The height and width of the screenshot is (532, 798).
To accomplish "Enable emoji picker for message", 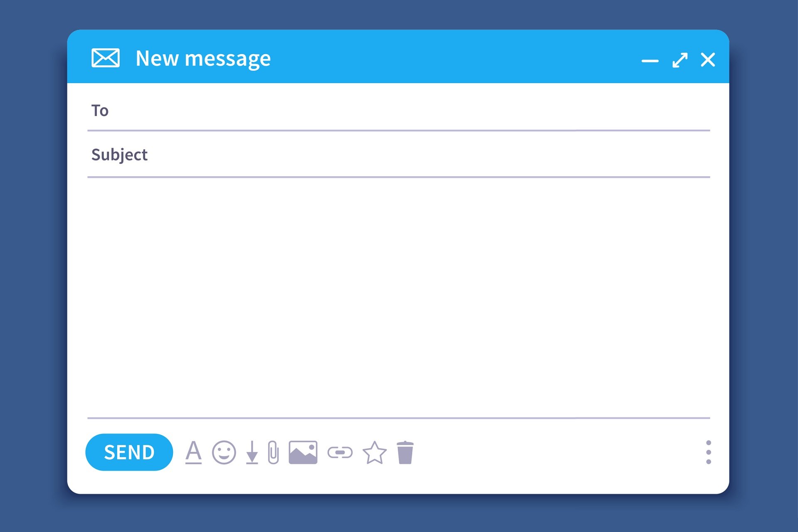I will pyautogui.click(x=224, y=452).
